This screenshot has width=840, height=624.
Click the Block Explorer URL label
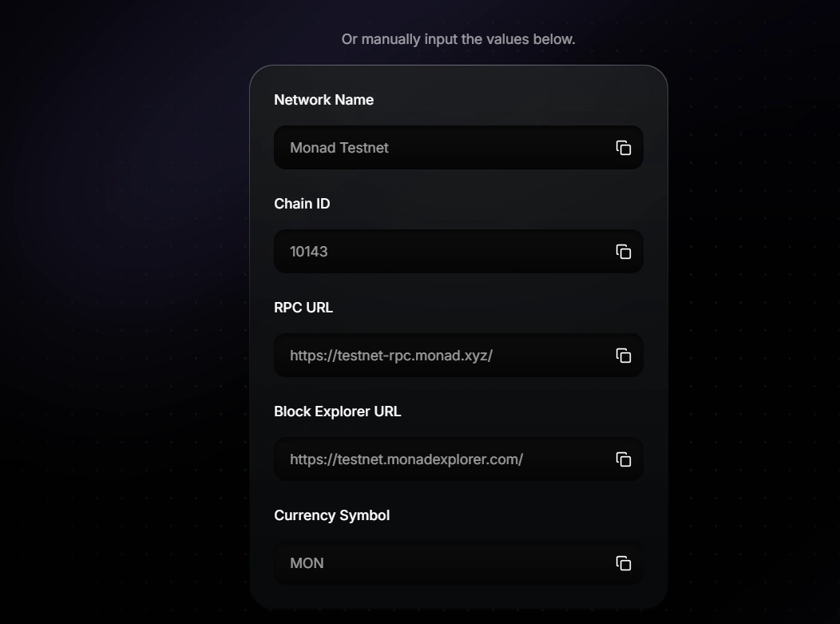(x=338, y=411)
